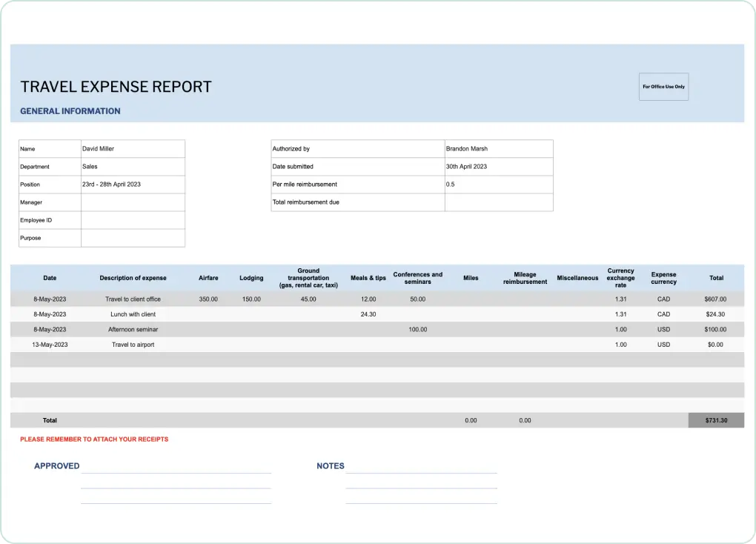This screenshot has height=544, width=756.
Task: Click the Travel to client office description
Action: coord(133,299)
